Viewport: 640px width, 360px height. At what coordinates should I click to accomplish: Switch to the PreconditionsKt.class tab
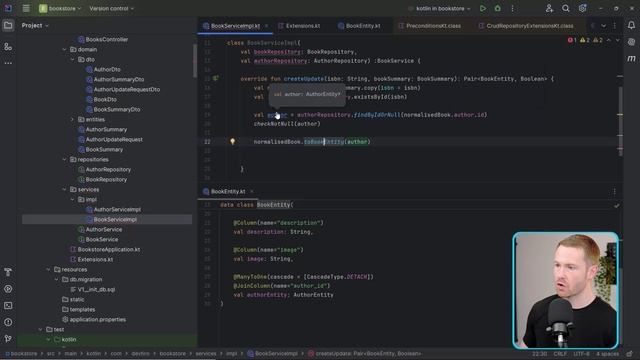tap(430, 26)
